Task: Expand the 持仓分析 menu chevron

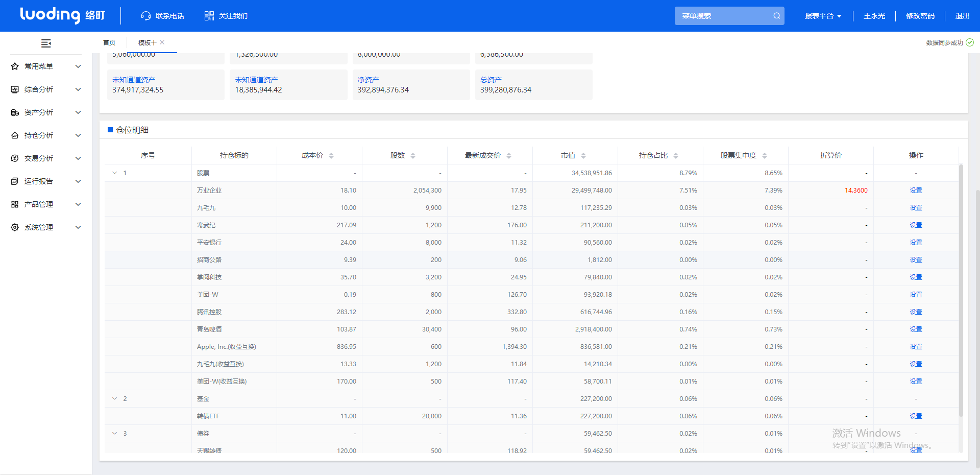Action: point(78,135)
